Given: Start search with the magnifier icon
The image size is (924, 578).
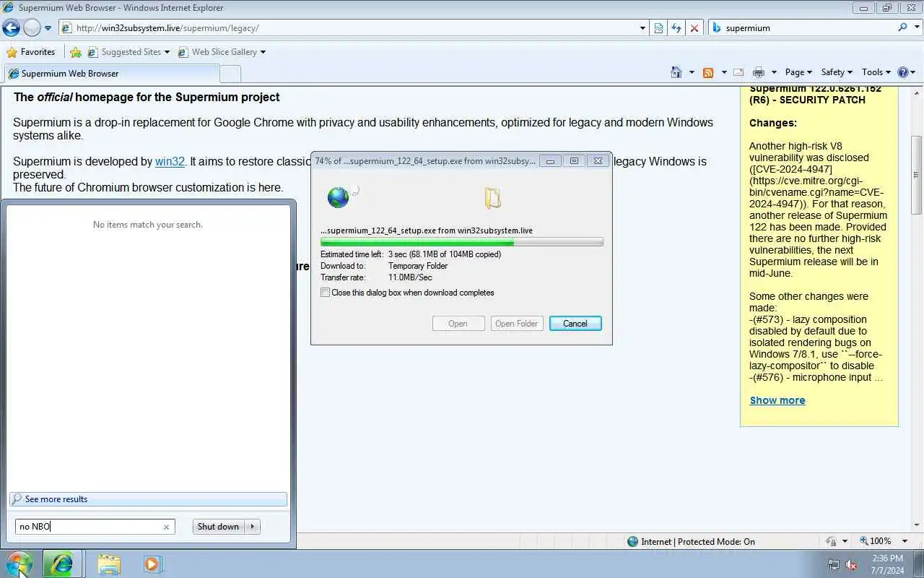Looking at the screenshot, I should pyautogui.click(x=902, y=27).
